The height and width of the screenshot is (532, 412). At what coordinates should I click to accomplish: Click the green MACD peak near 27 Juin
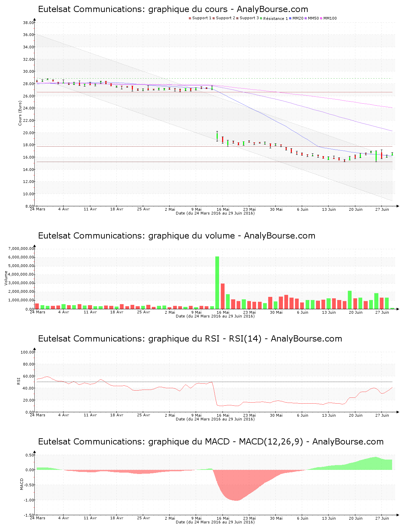point(375,463)
